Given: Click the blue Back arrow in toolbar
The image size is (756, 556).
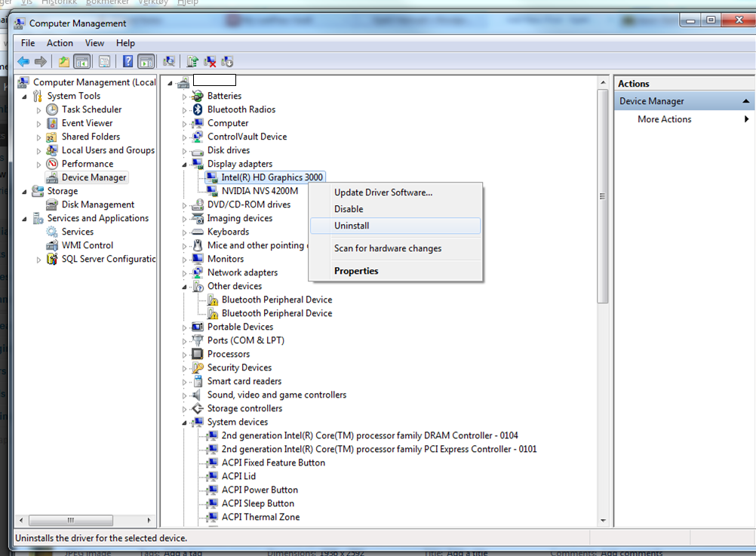Looking at the screenshot, I should 23,62.
